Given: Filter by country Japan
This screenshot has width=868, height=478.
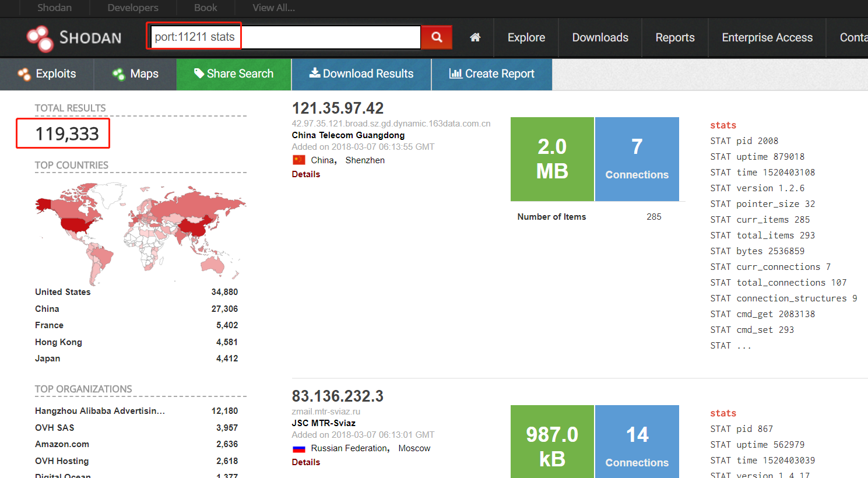Looking at the screenshot, I should [x=48, y=358].
